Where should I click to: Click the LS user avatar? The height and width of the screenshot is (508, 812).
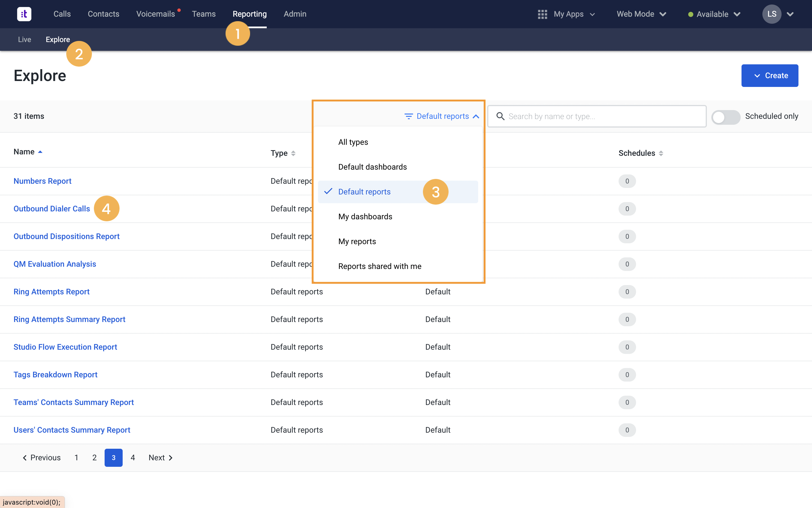772,14
